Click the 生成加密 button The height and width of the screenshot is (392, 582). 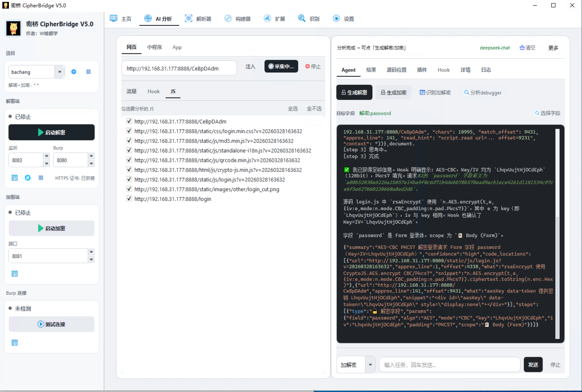point(393,93)
